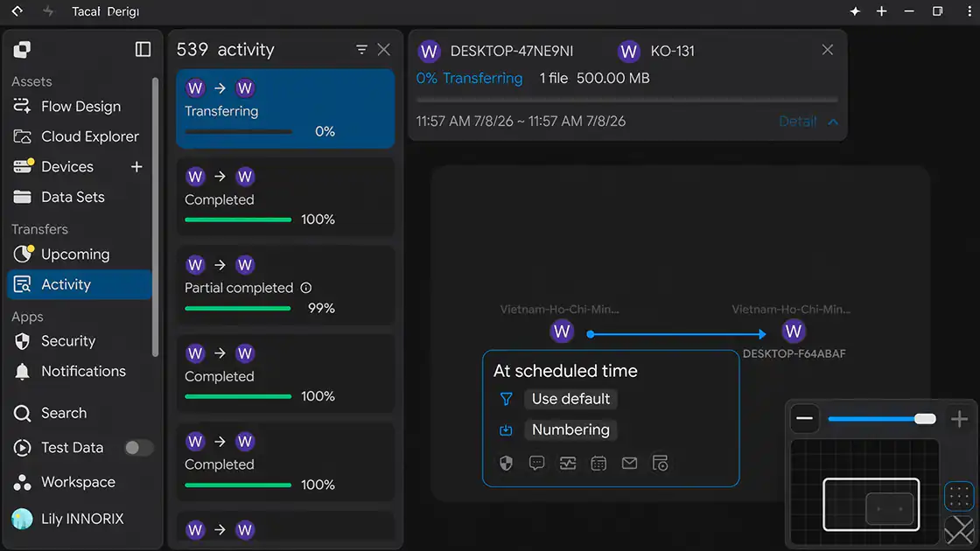This screenshot has width=980, height=551.
Task: Add a new device with plus icon
Action: coord(136,167)
